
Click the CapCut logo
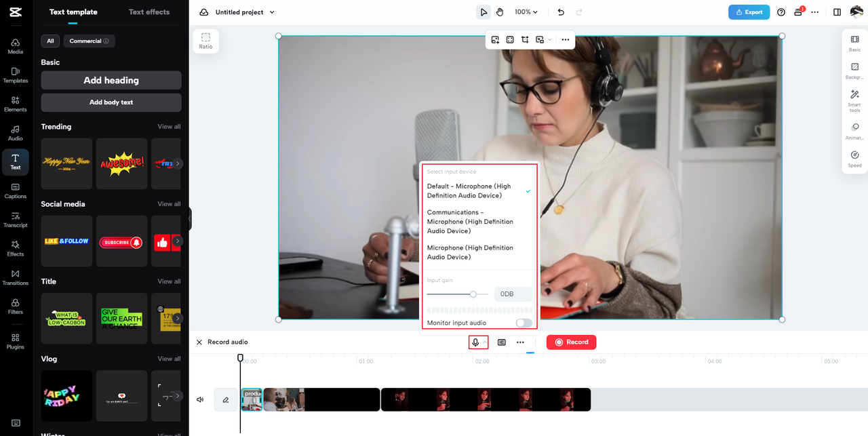(x=16, y=12)
